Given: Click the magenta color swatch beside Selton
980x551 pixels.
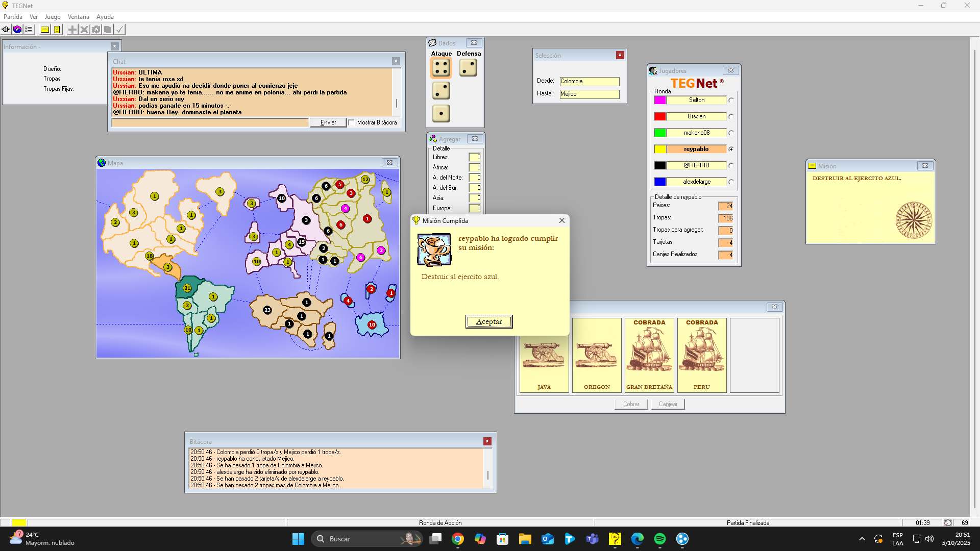Looking at the screenshot, I should tap(659, 100).
